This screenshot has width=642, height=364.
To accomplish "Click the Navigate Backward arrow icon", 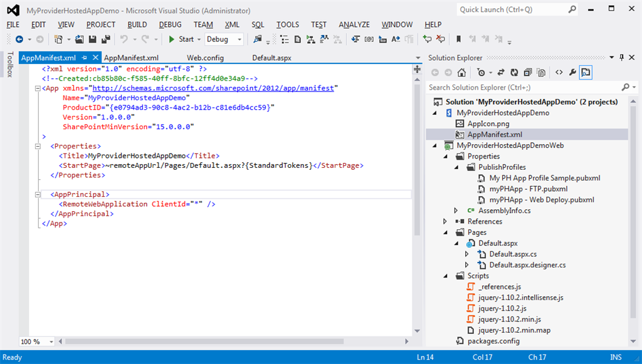I will pos(19,39).
